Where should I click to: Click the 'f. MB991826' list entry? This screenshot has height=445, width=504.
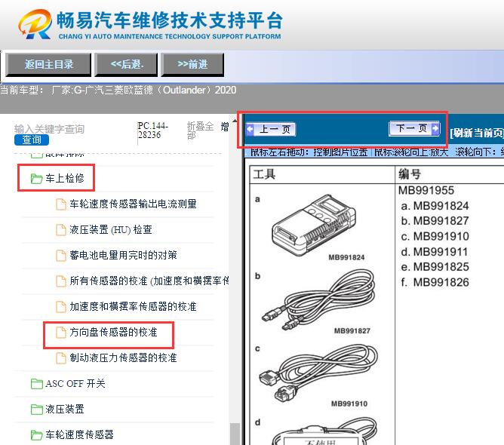tap(435, 282)
